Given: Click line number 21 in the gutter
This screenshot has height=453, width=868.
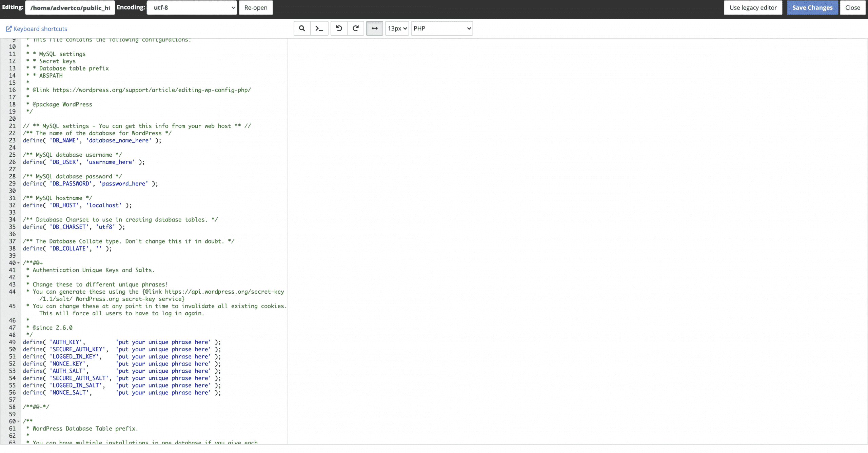Looking at the screenshot, I should 12,126.
